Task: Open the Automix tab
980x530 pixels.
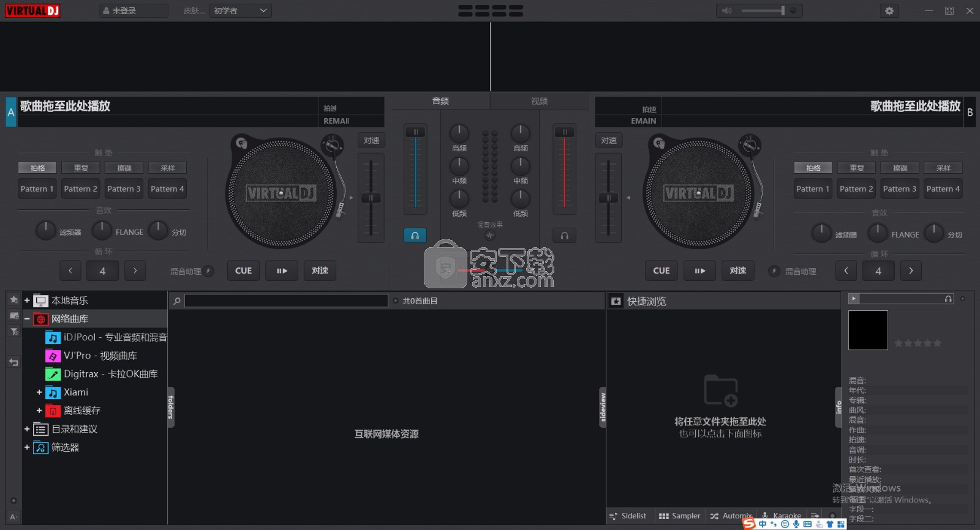Action: (731, 516)
